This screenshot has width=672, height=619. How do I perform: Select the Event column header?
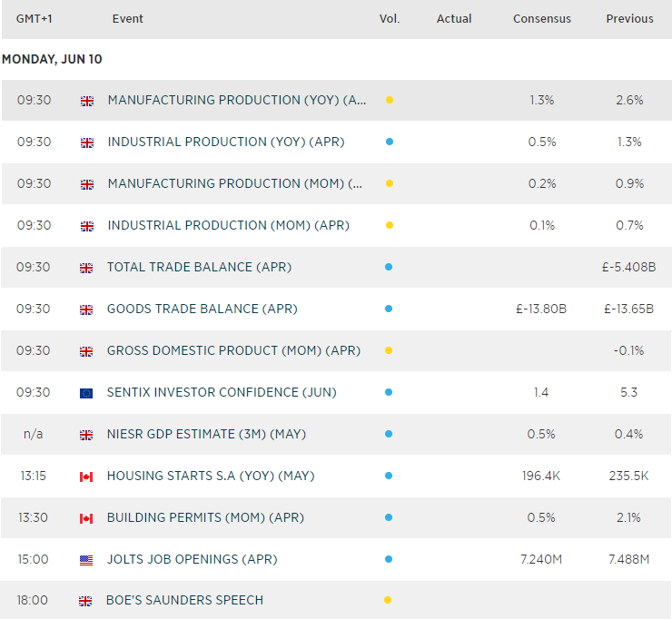point(128,19)
